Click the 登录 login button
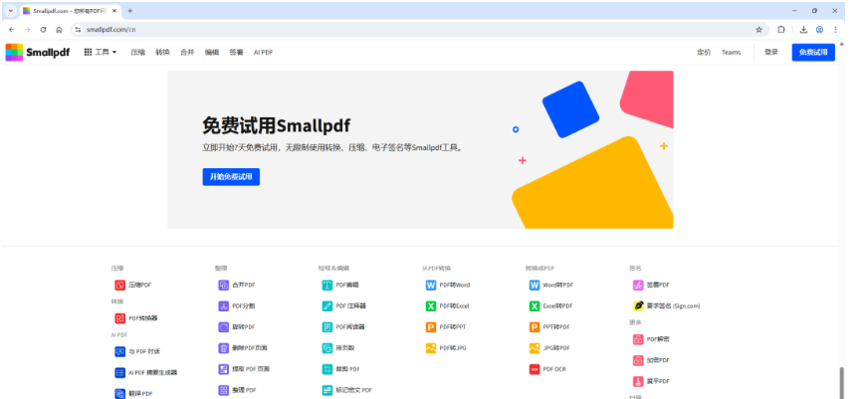Viewport: 868px width, 399px height. pyautogui.click(x=771, y=52)
